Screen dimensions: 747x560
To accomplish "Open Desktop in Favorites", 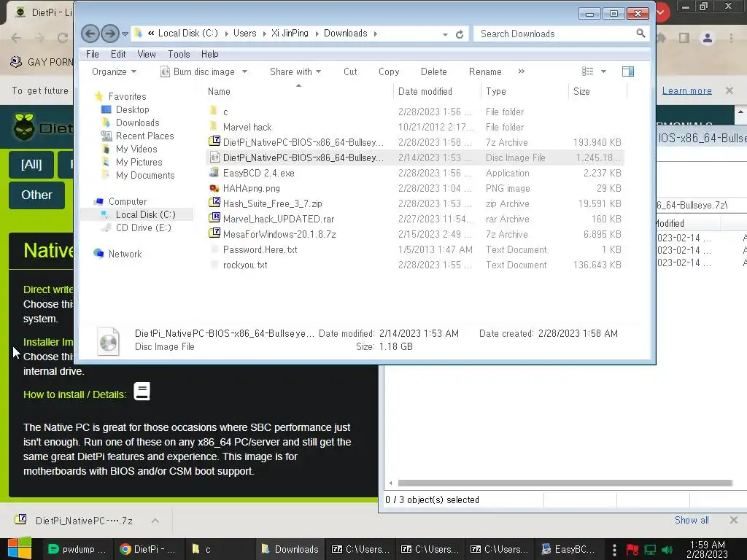I will tap(132, 109).
